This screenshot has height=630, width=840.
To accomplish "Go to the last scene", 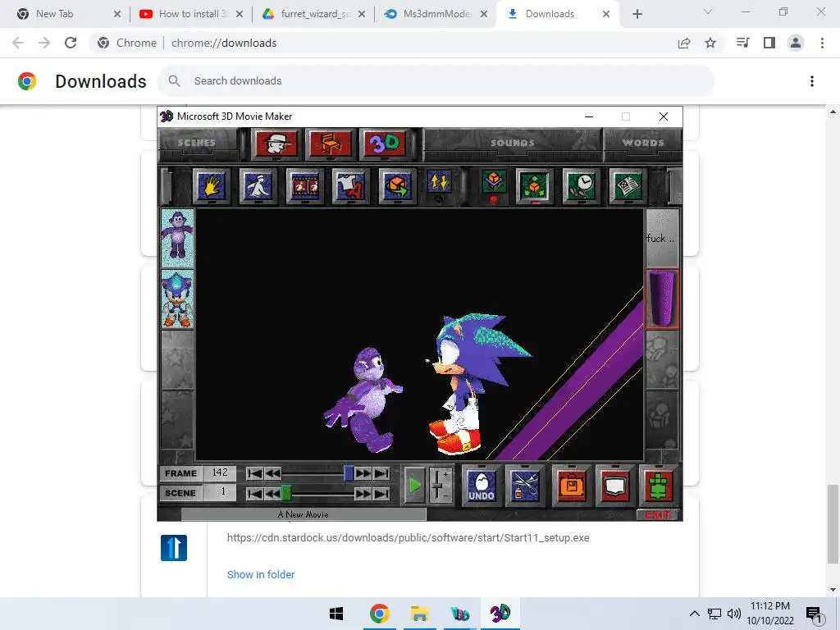I will pos(381,493).
